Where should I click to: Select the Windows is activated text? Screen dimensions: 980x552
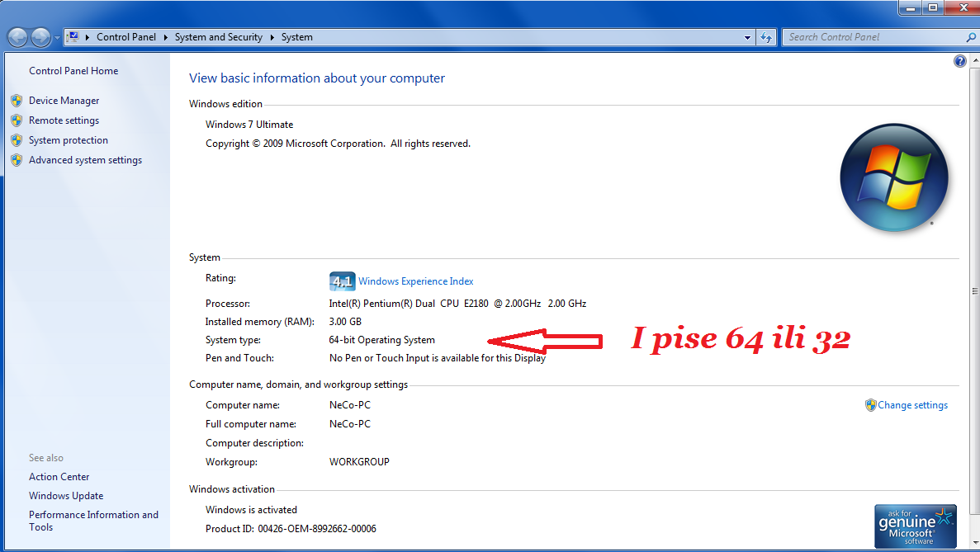251,510
